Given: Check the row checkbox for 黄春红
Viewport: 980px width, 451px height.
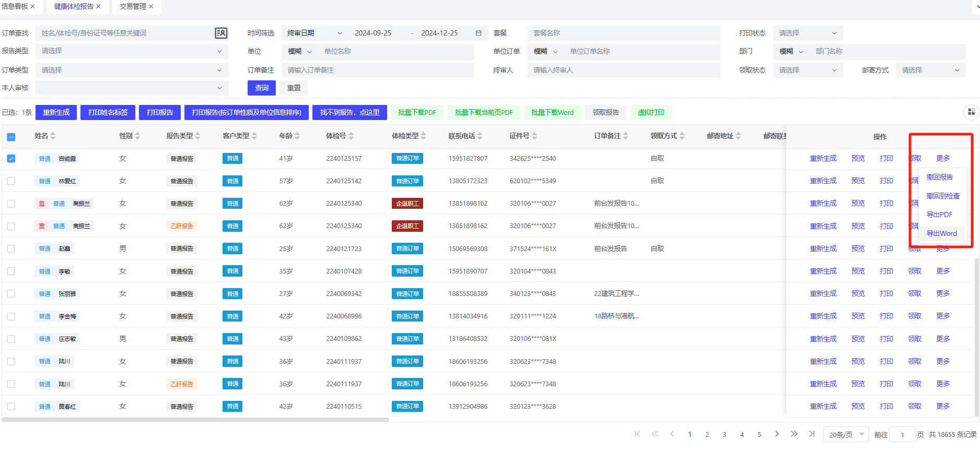Looking at the screenshot, I should click(x=11, y=406).
